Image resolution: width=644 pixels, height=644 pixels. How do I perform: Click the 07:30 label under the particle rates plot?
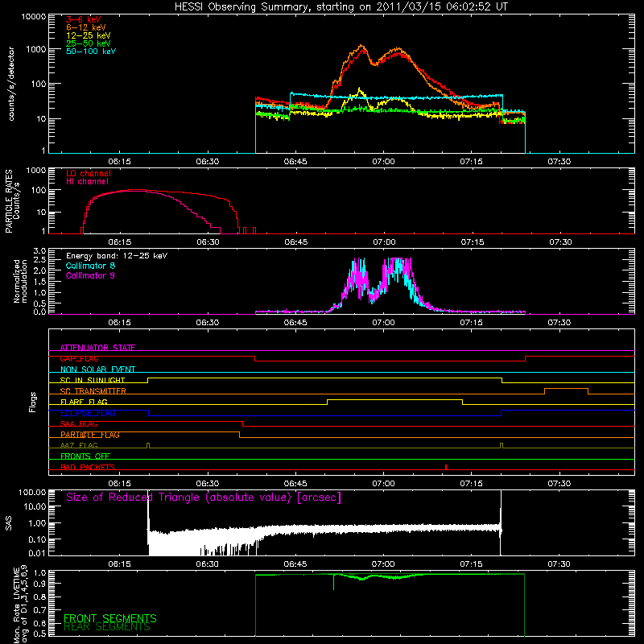click(x=560, y=242)
